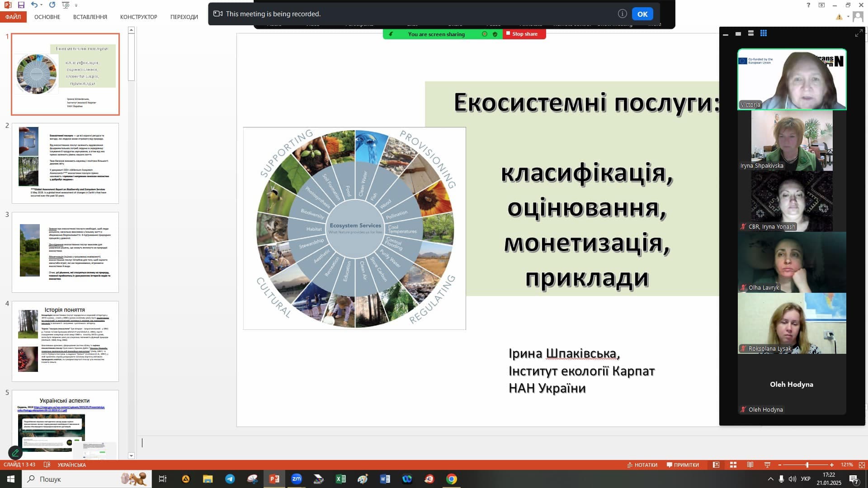Click the zoom slider handle in status bar

coord(807,465)
